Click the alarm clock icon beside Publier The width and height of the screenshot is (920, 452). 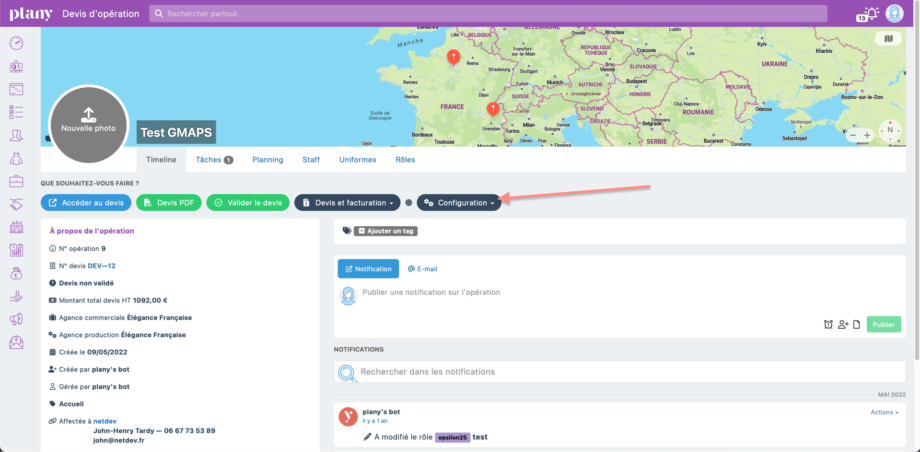click(828, 324)
